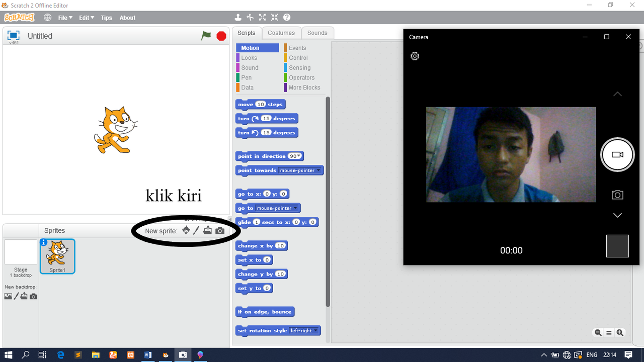Viewport: 644px width, 362px height.
Task: Open the About menu item
Action: point(127,18)
